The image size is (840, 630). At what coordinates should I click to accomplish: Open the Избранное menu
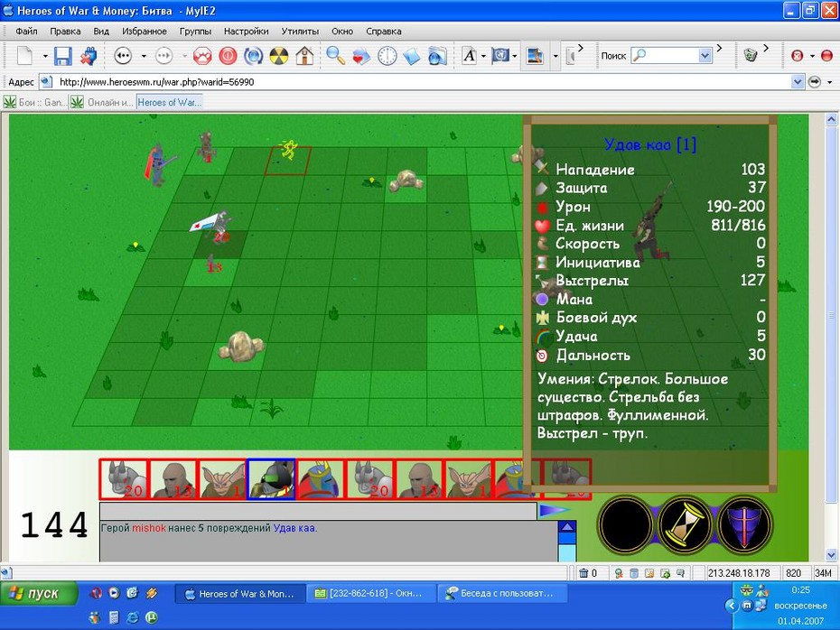point(145,31)
